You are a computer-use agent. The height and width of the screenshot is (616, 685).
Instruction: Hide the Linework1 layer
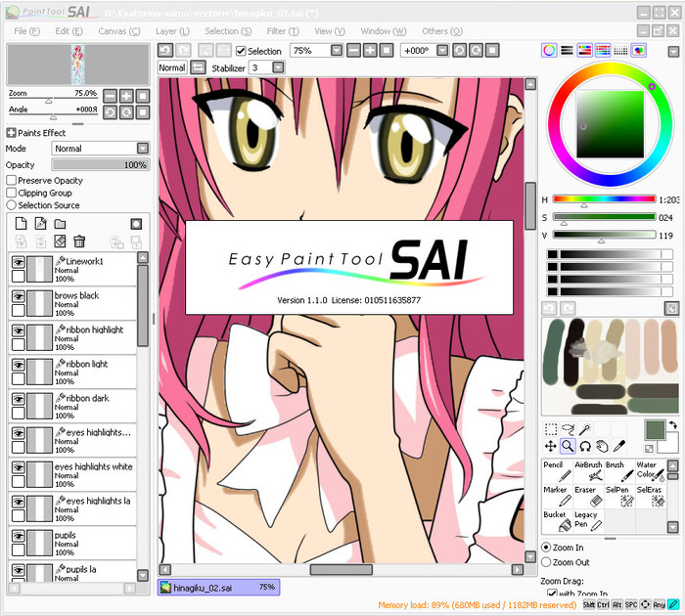(18, 262)
